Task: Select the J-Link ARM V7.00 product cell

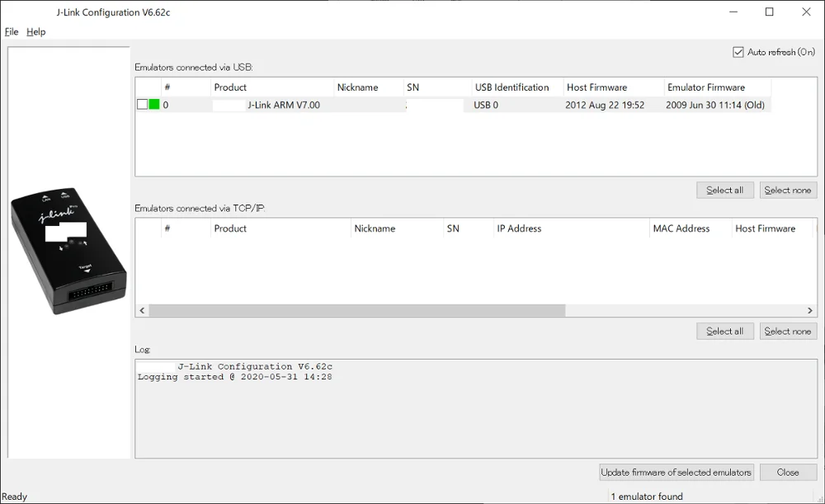Action: pos(284,105)
